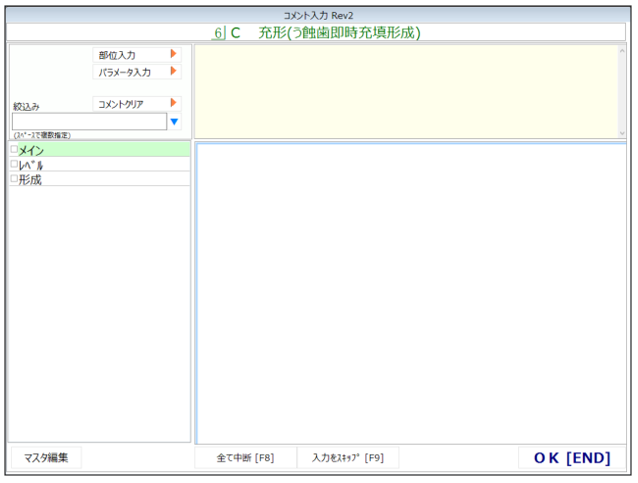Open the blue 絞込み dropdown arrow
The width and height of the screenshot is (638, 483).
pos(174,122)
